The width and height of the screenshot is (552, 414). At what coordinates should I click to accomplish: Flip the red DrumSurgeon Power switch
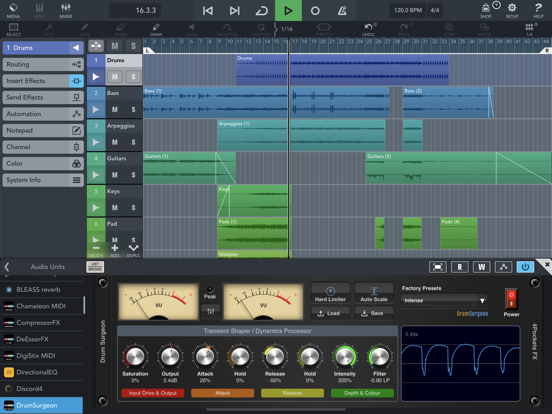pos(511,299)
